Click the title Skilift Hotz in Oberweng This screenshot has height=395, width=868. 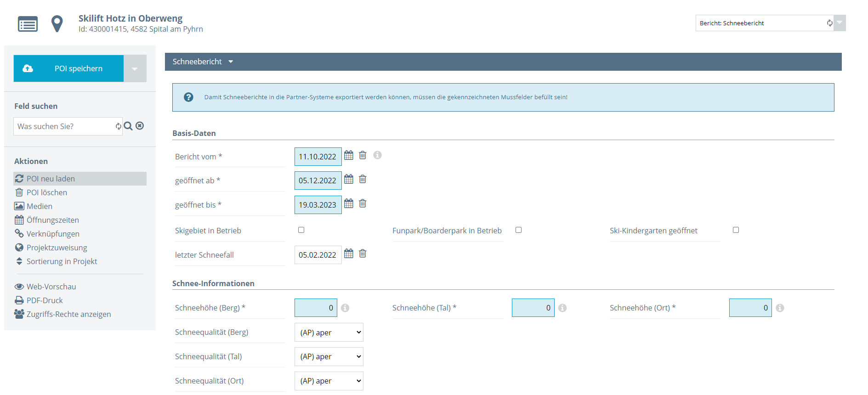tap(130, 18)
